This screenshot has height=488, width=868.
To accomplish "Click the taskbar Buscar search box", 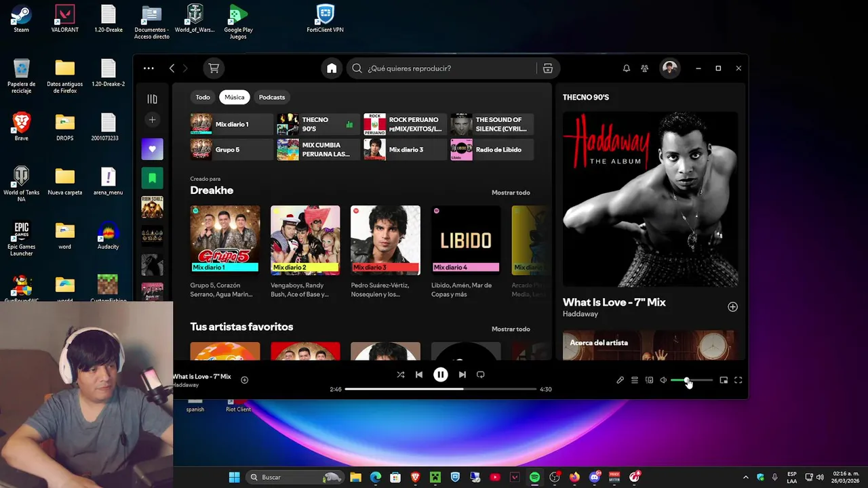I will [294, 477].
